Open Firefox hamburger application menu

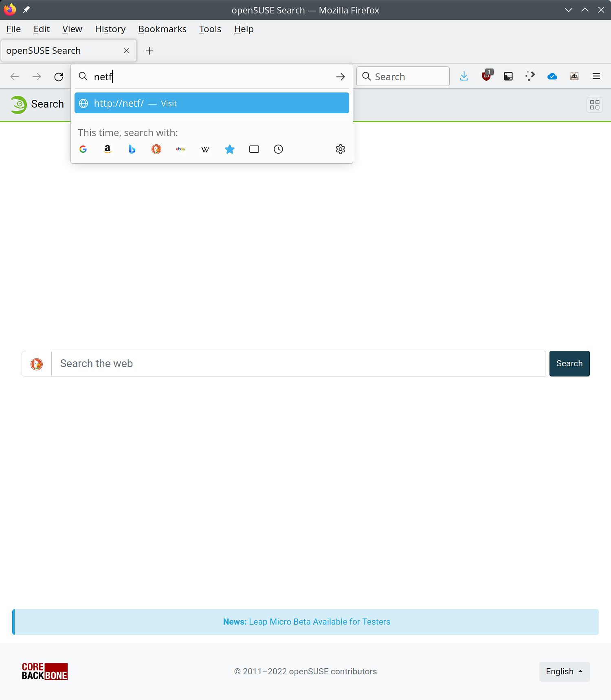596,76
